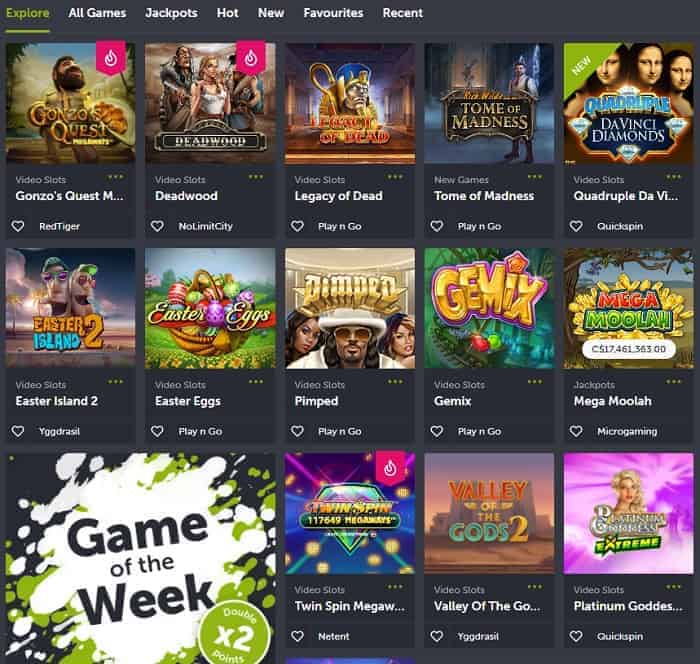This screenshot has height=664, width=700.
Task: Open options dots for Platinum Goddess Extreme
Action: (674, 587)
